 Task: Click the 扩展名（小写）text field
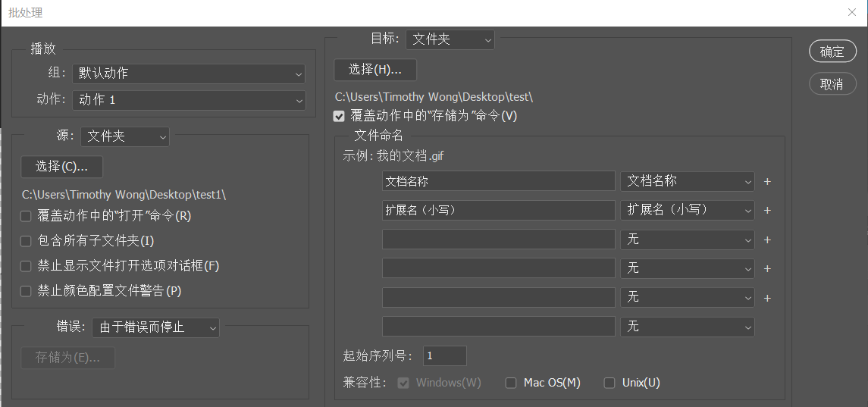click(x=498, y=210)
